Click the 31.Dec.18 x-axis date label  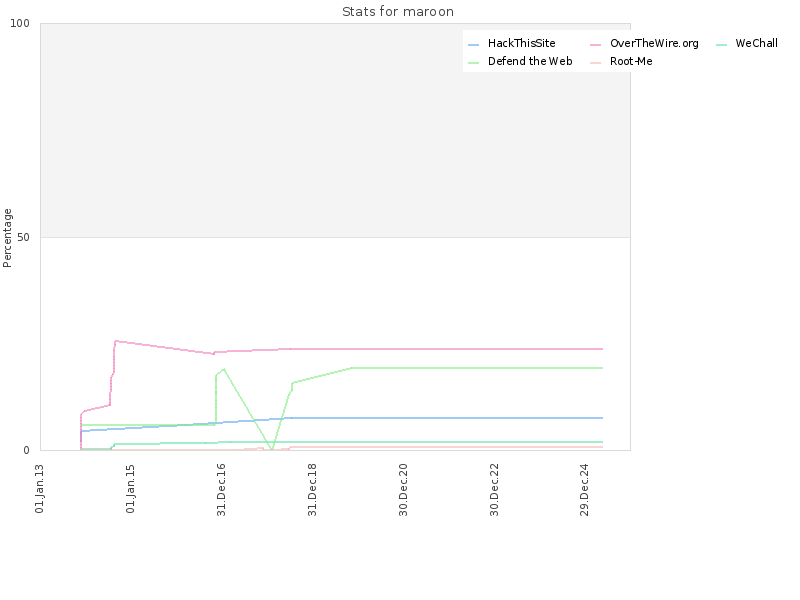tap(312, 490)
